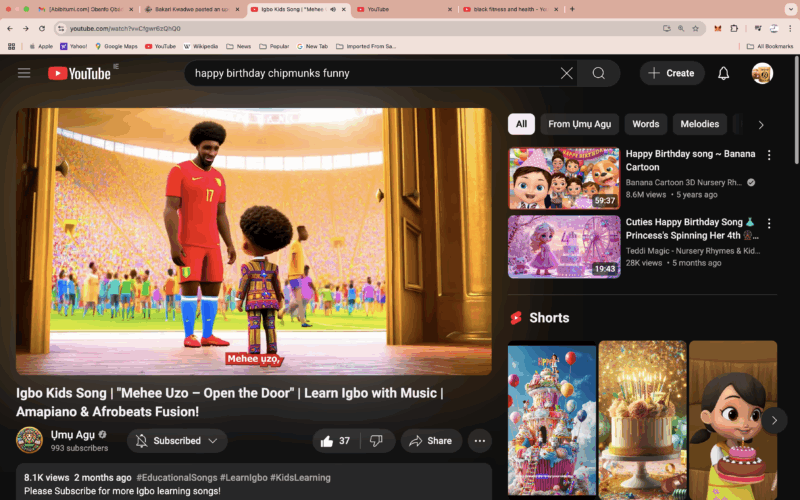Open more actions for the video

point(480,441)
